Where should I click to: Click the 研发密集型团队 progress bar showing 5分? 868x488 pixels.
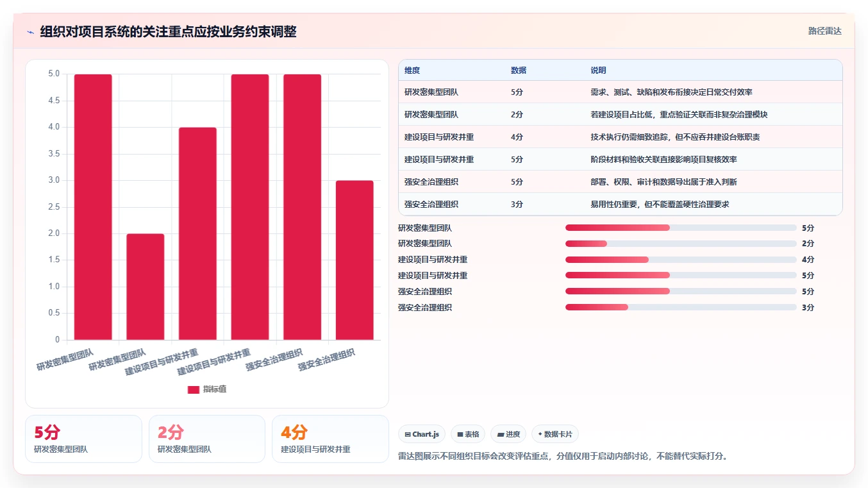[x=681, y=228]
